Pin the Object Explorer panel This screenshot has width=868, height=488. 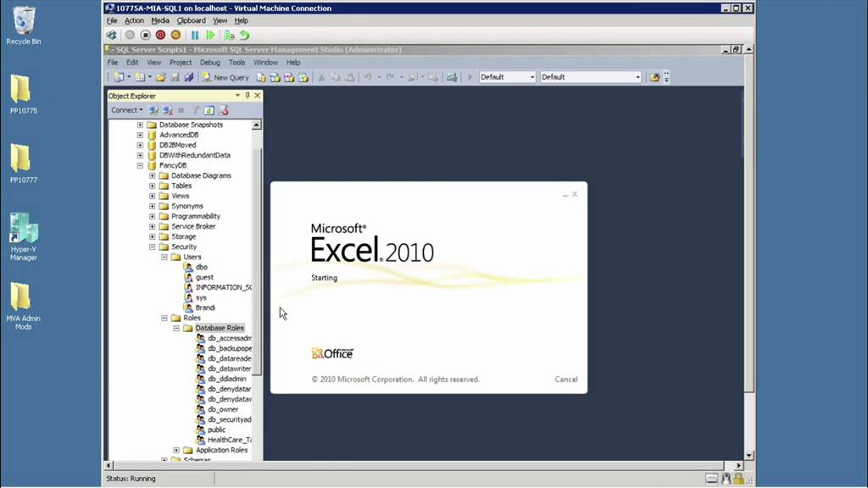point(248,96)
